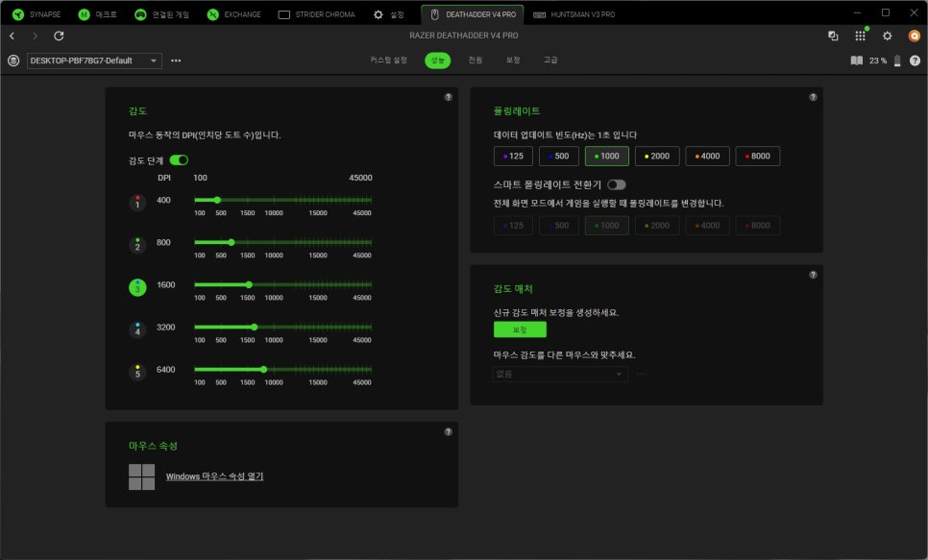The width and height of the screenshot is (928, 560).
Task: Click the forward navigation arrow
Action: (35, 37)
